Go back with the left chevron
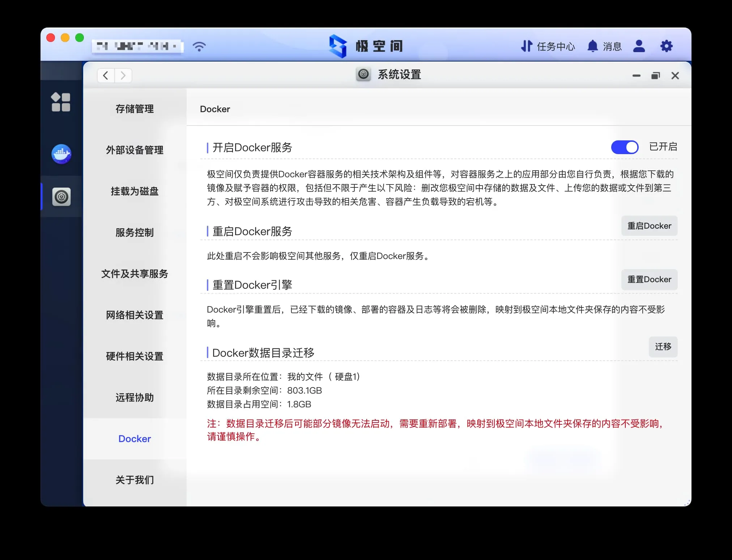This screenshot has height=560, width=732. (x=106, y=76)
